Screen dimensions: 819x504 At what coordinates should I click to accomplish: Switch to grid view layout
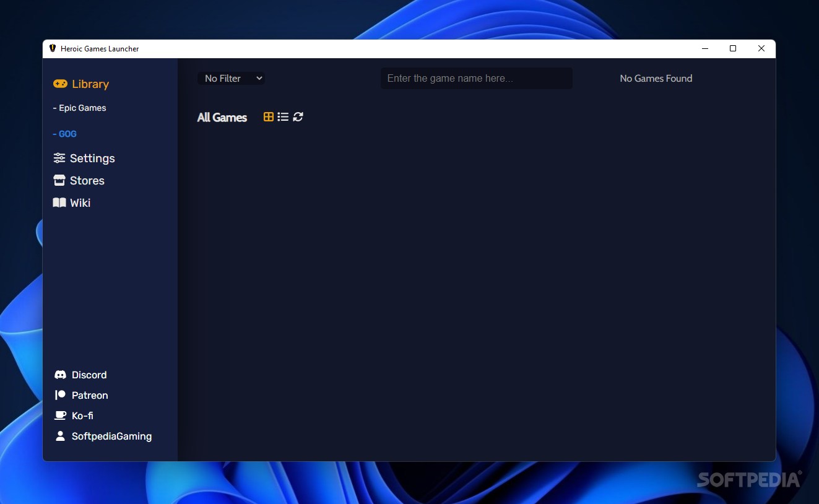click(x=269, y=116)
